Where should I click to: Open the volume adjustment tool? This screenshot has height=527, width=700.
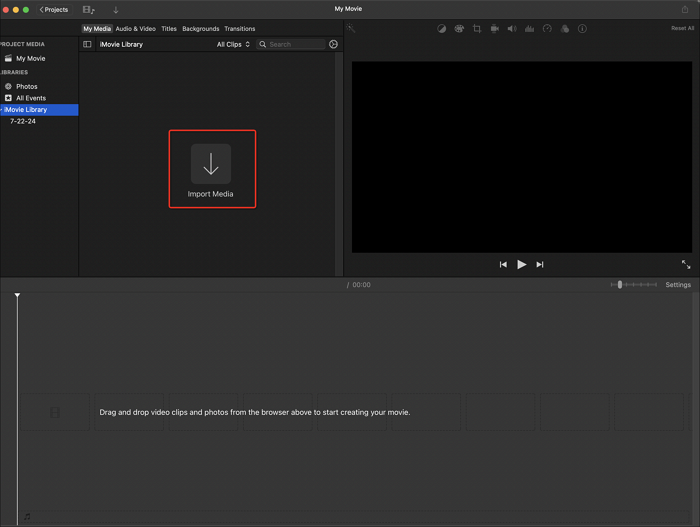pos(512,29)
